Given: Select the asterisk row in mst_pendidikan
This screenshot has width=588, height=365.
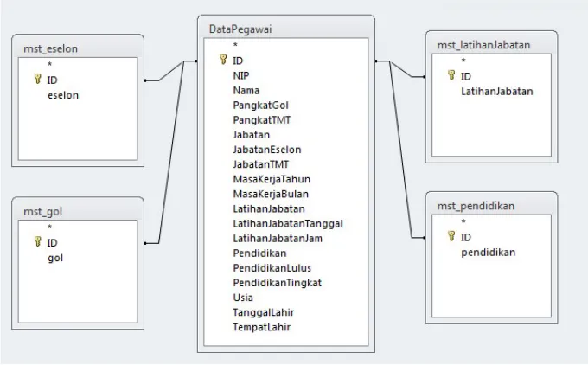Looking at the screenshot, I should pyautogui.click(x=492, y=221).
